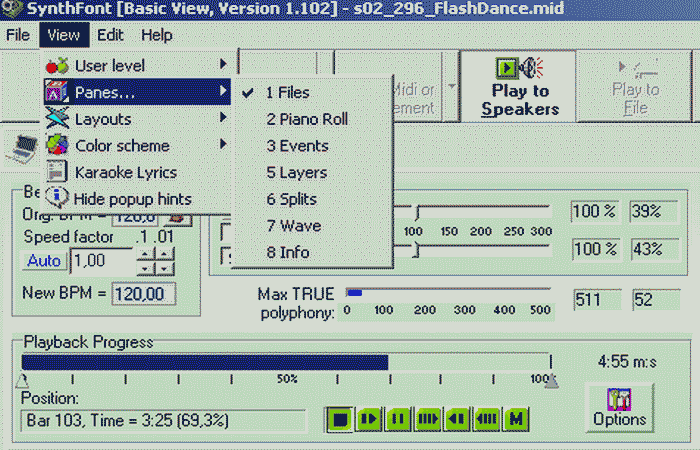Screen dimensions: 700x450
Task: Open the Help menu
Action: click(x=156, y=35)
